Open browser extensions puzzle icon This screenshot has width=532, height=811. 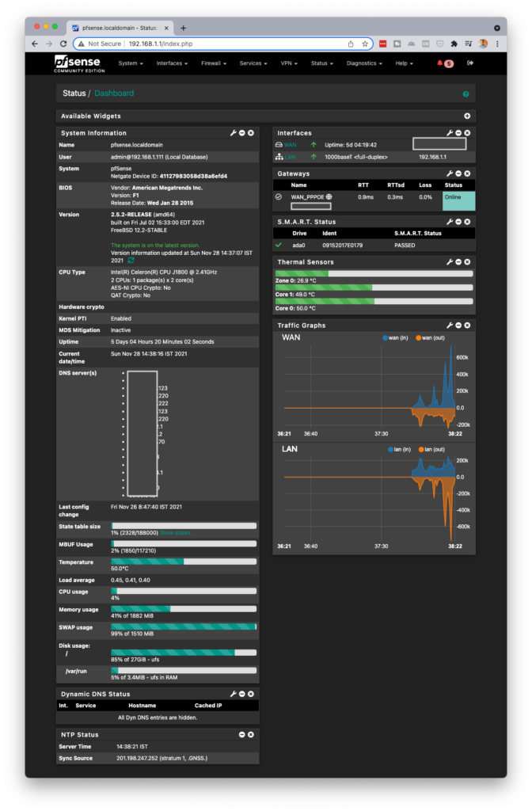(454, 44)
